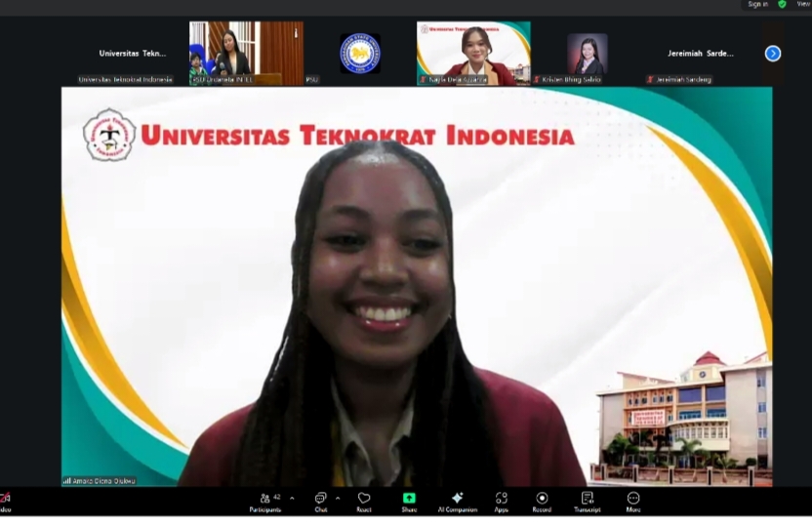Viewport: 812px width, 527px height.
Task: Start sharing with the green Share button
Action: click(409, 501)
